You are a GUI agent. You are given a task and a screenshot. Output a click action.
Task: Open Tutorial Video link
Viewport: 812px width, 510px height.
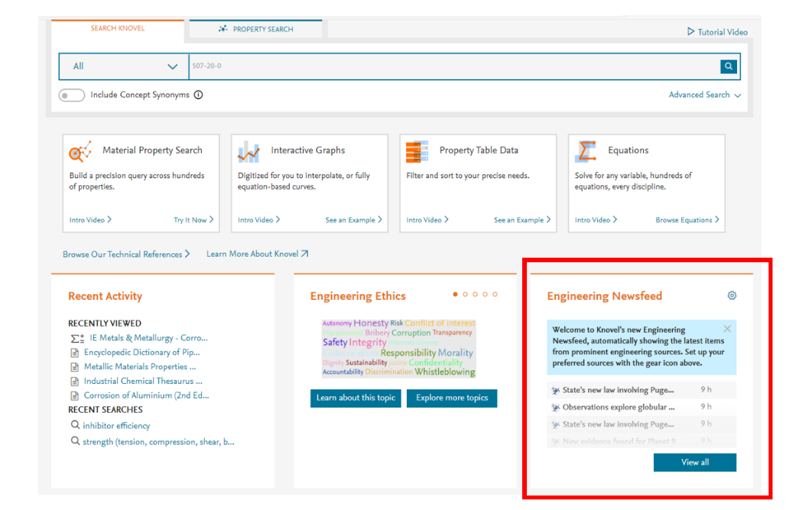coord(717,31)
